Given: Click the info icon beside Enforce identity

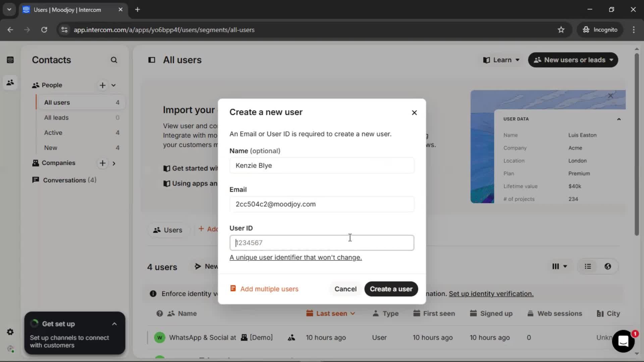Looking at the screenshot, I should click(x=153, y=294).
